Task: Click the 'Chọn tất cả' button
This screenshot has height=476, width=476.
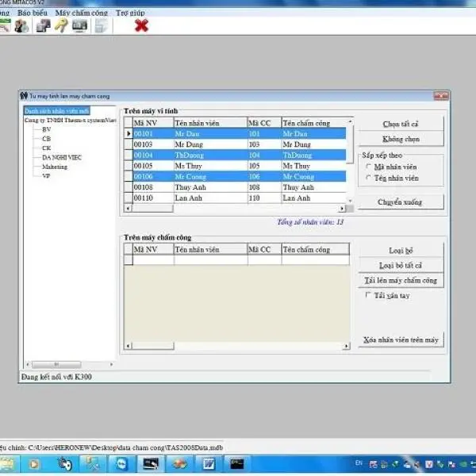Action: 400,125
